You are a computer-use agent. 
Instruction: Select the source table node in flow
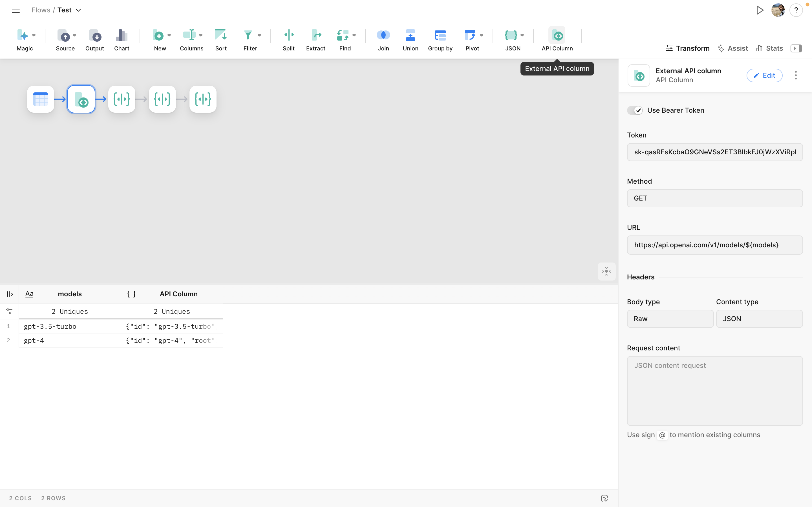click(x=41, y=99)
